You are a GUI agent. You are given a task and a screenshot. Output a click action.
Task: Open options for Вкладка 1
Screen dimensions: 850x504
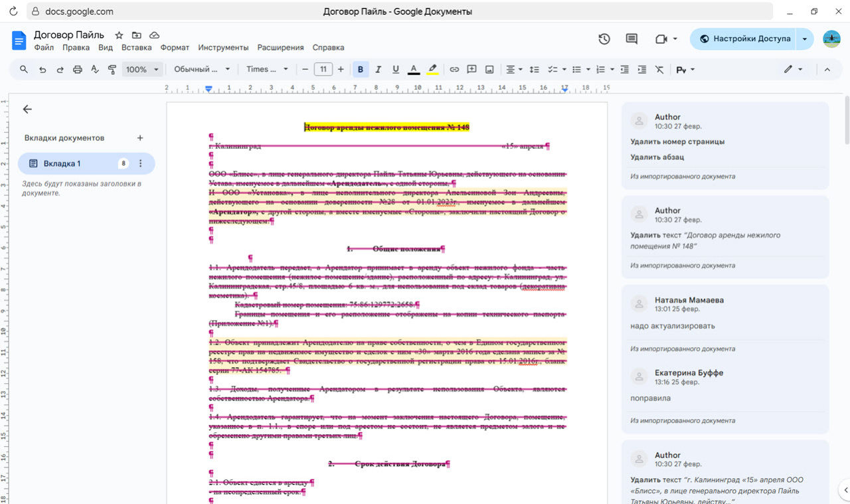[x=140, y=163]
